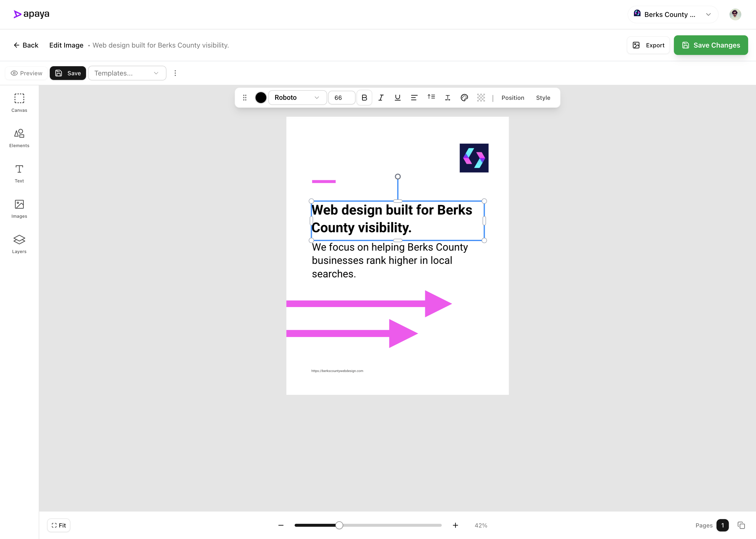
Task: Open the text color picker swatch
Action: pyautogui.click(x=261, y=98)
